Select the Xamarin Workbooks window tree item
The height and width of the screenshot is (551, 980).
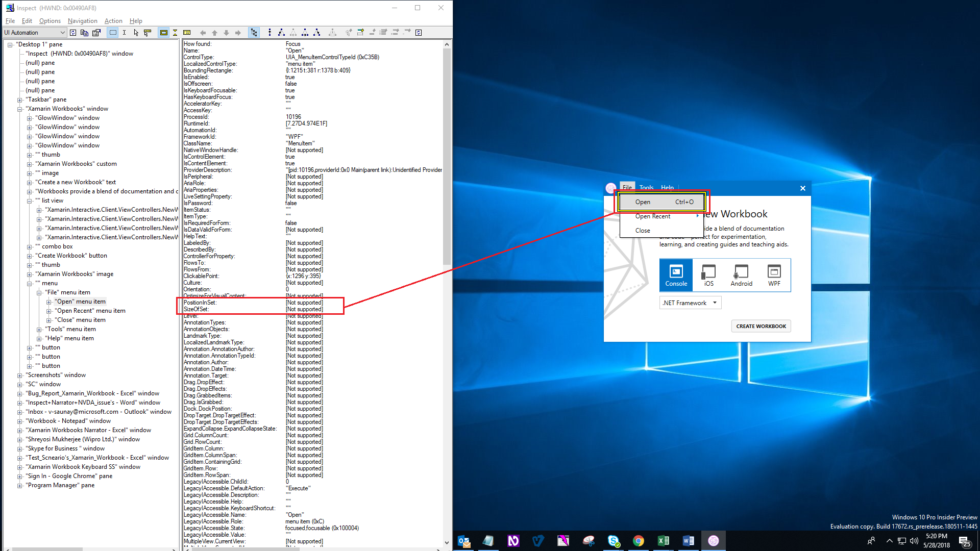[x=68, y=108]
